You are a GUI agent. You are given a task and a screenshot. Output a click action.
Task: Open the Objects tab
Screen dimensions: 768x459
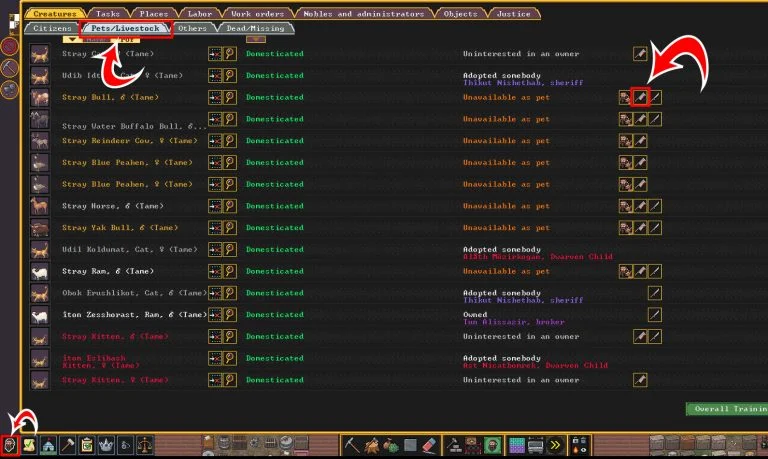[460, 14]
